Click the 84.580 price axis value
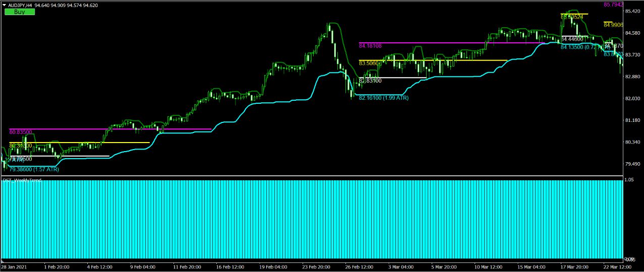This screenshot has width=644, height=272. pyautogui.click(x=633, y=33)
